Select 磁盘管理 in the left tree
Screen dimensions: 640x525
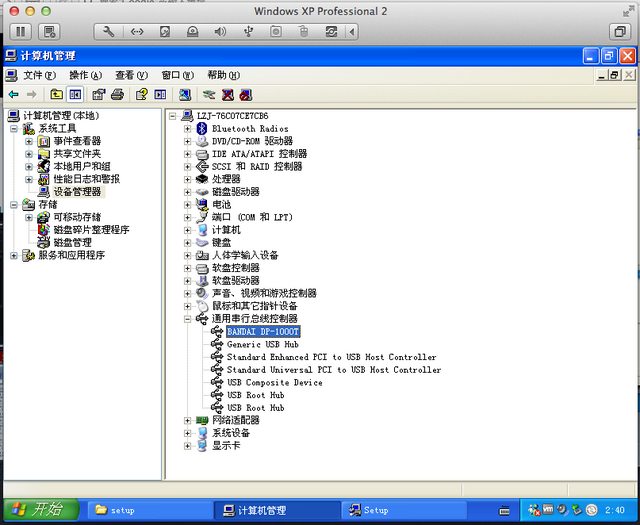(72, 242)
